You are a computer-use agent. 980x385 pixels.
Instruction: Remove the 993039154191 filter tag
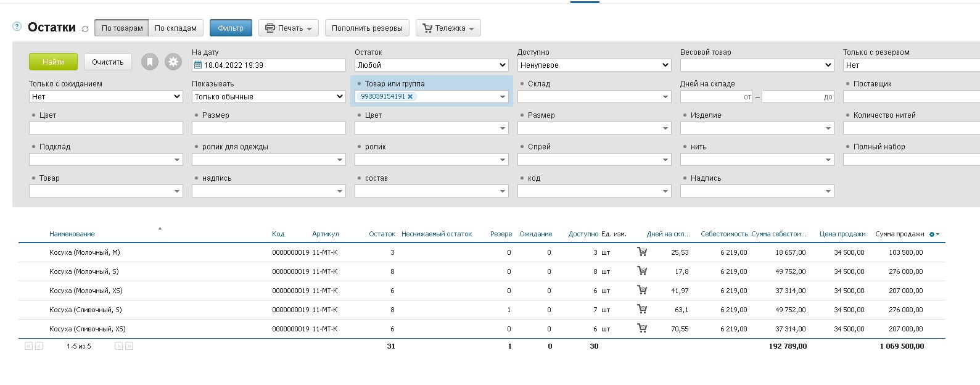click(x=410, y=96)
